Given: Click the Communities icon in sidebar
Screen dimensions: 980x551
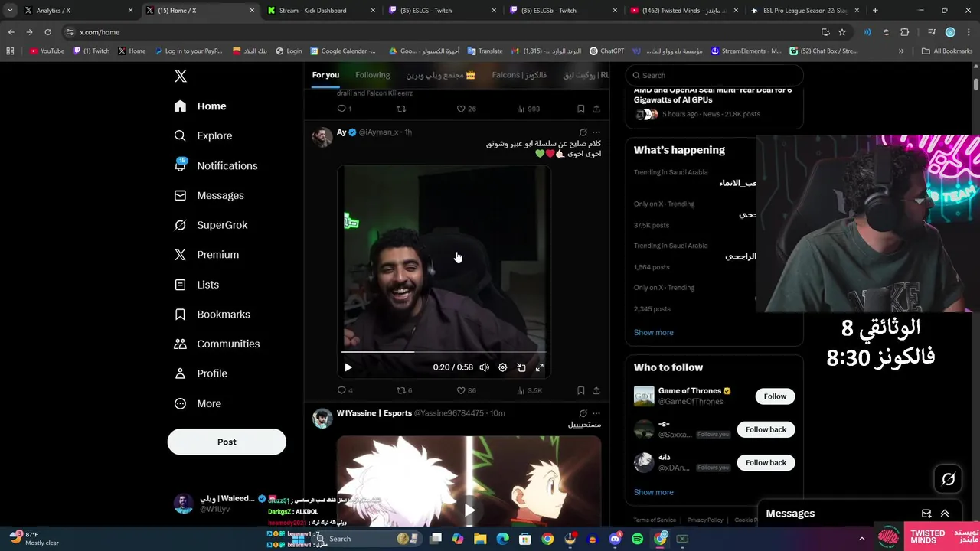Looking at the screenshot, I should [x=180, y=344].
